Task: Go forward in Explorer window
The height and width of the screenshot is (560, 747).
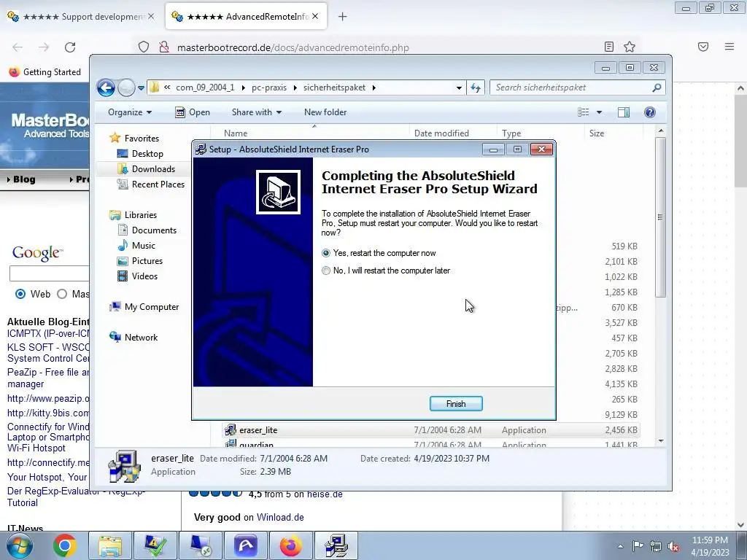Action: (126, 87)
